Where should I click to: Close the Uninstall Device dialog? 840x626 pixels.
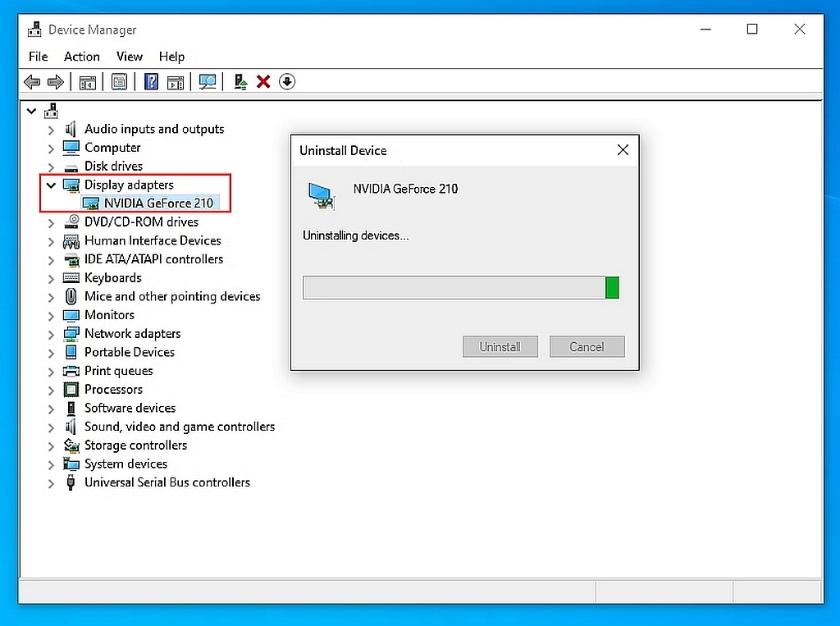(x=623, y=150)
